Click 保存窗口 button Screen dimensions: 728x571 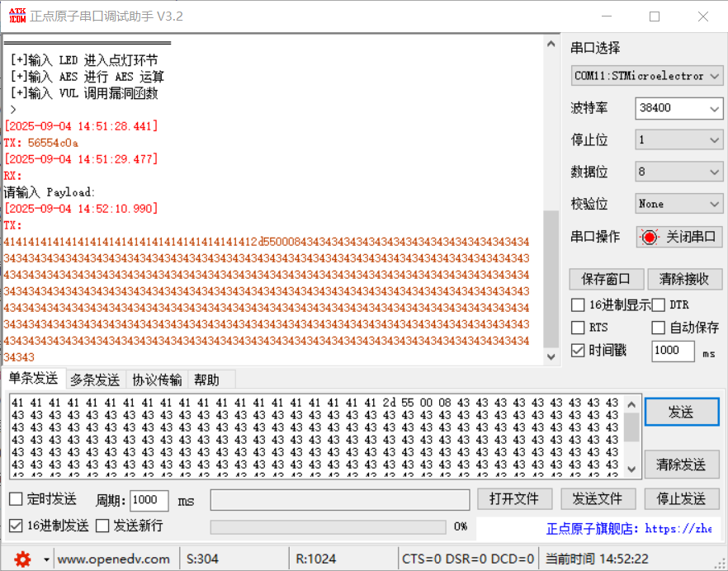(607, 279)
